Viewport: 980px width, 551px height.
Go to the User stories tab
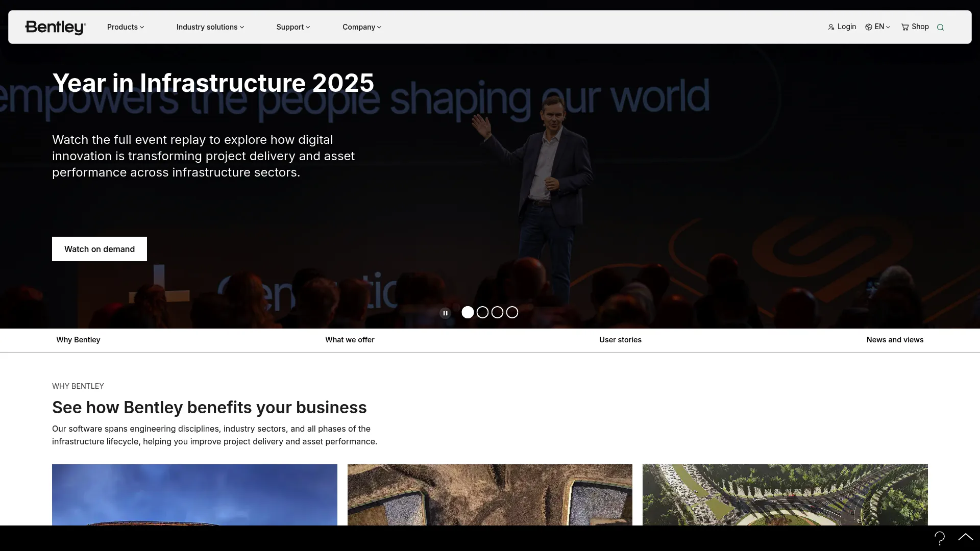click(620, 340)
